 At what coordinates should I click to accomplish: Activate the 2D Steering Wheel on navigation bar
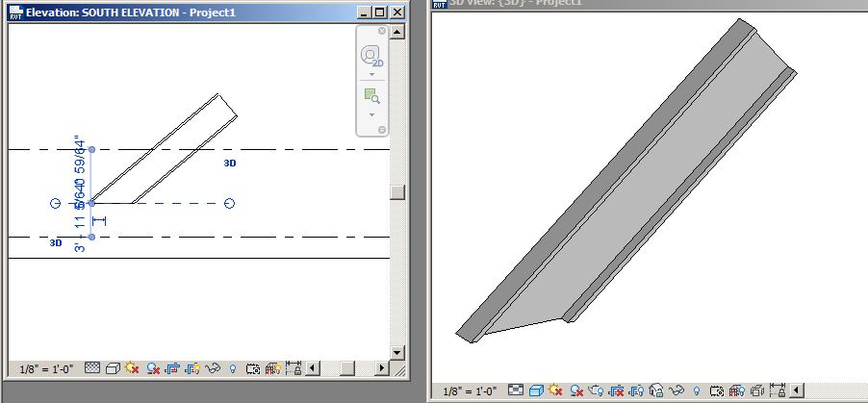click(371, 57)
